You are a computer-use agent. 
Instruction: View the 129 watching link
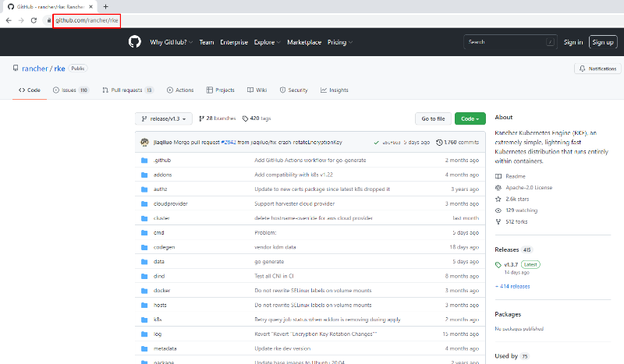pyautogui.click(x=521, y=210)
